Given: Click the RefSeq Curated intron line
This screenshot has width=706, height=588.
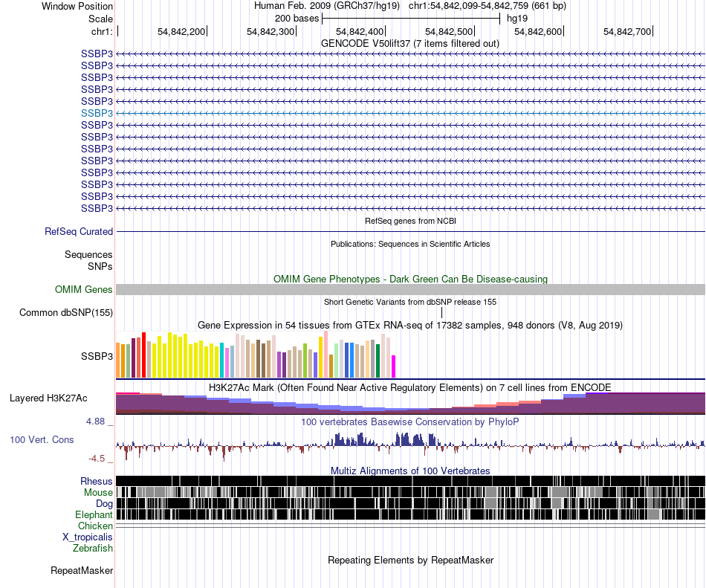Looking at the screenshot, I should [411, 231].
